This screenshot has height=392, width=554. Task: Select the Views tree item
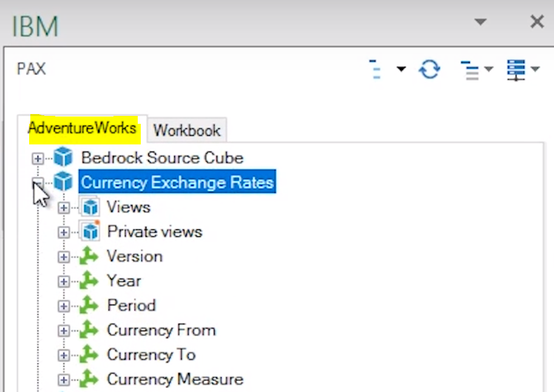click(x=129, y=207)
